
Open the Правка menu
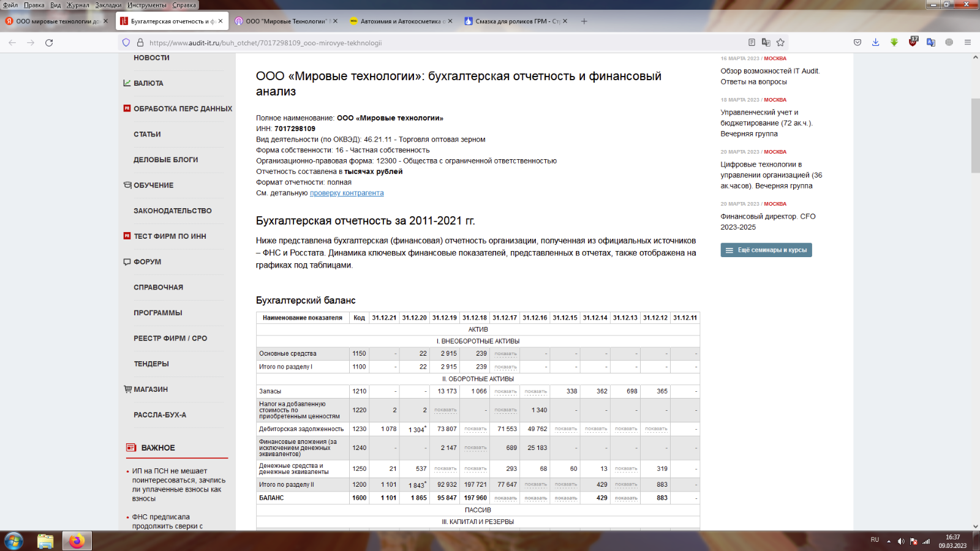[34, 5]
